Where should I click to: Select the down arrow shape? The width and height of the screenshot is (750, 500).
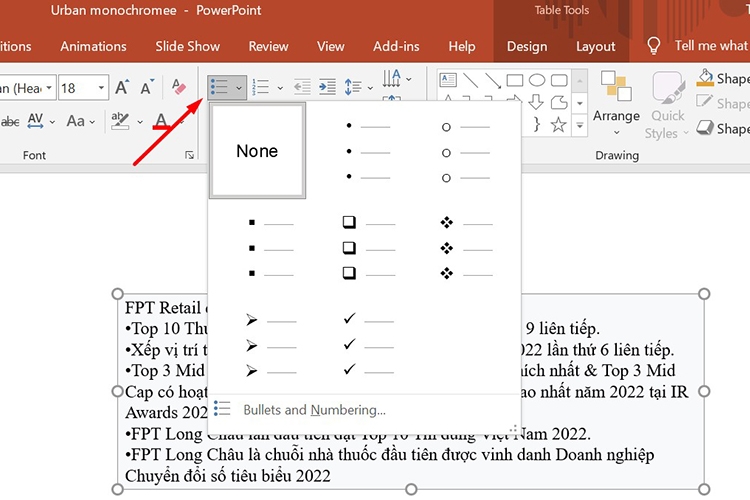536,101
